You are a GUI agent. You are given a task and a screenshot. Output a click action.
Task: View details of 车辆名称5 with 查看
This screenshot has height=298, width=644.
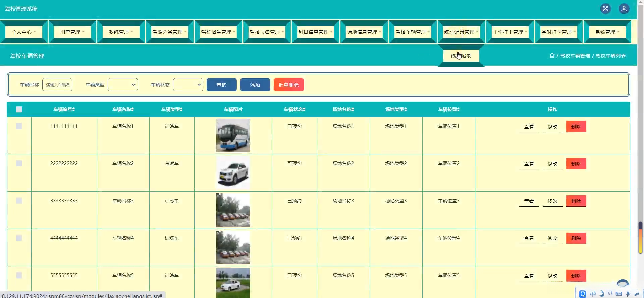point(529,276)
